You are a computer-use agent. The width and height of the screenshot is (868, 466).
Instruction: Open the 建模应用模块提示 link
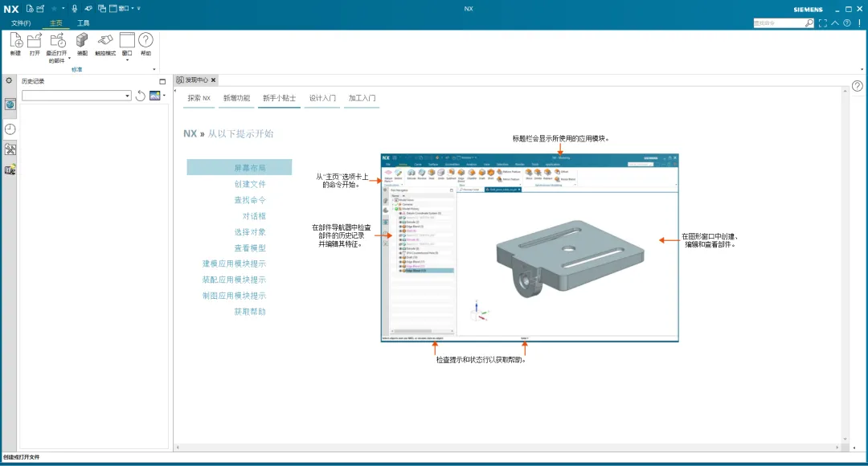[234, 264]
